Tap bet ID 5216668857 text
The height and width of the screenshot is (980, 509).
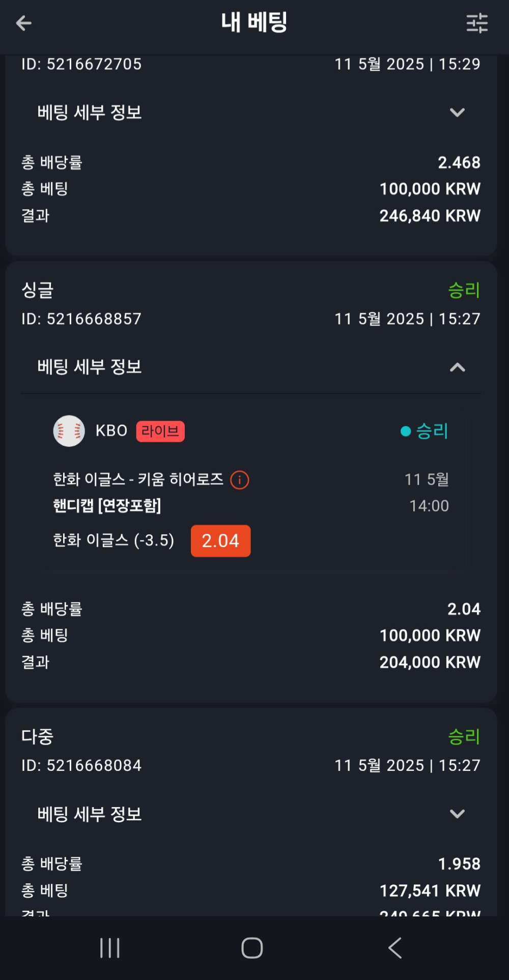coord(81,319)
